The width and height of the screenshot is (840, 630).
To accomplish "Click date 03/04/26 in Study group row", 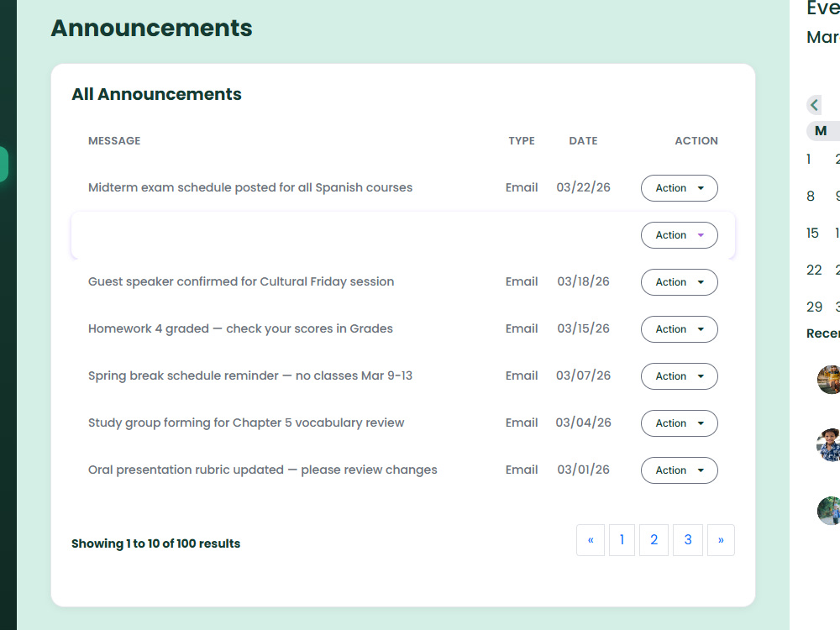I will click(584, 423).
